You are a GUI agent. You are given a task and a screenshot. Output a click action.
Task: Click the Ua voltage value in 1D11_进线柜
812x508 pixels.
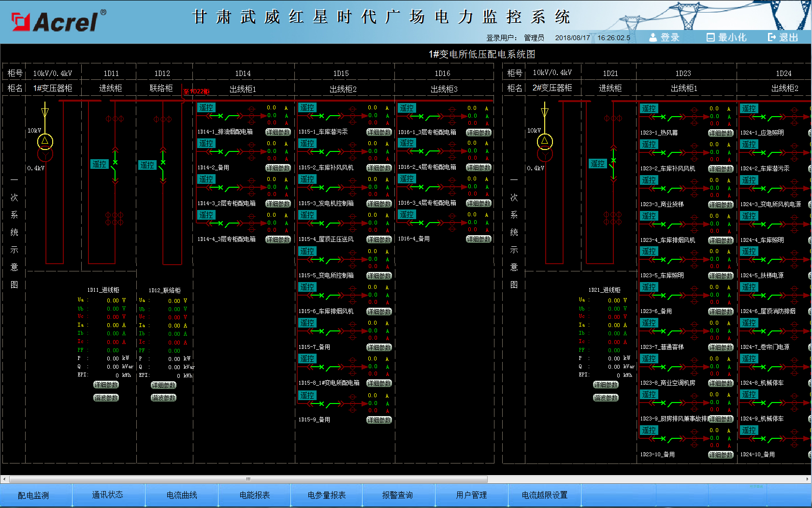(113, 300)
